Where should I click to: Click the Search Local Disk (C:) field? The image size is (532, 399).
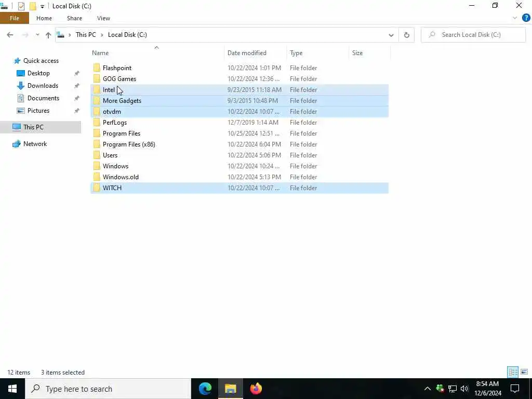pos(473,35)
